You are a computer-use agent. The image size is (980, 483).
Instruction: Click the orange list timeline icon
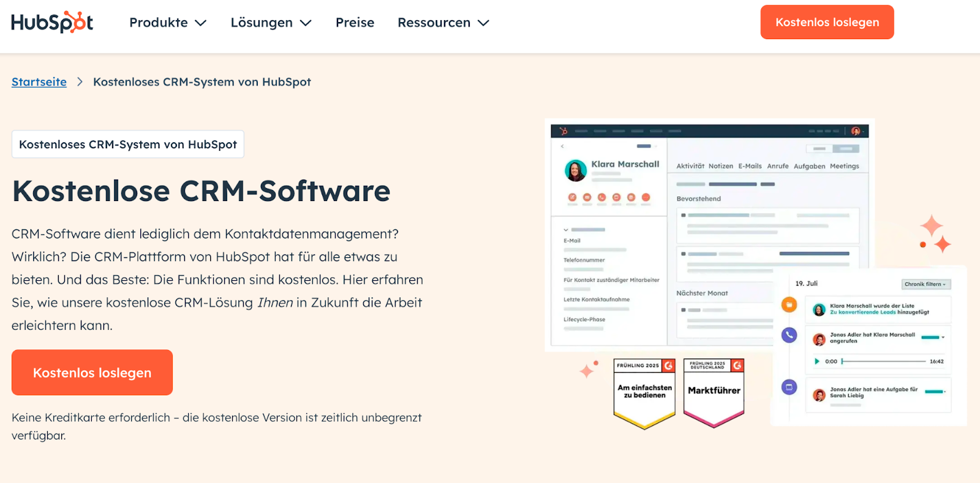(x=790, y=304)
